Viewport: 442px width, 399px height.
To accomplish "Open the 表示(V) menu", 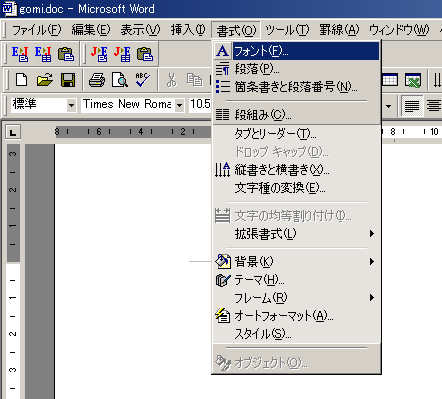I will 140,30.
